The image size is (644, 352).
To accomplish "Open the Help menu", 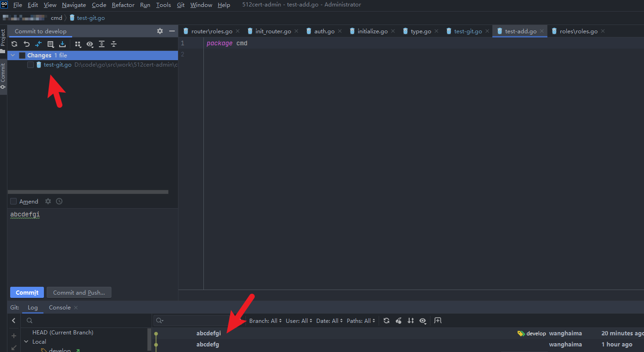I will tap(224, 5).
